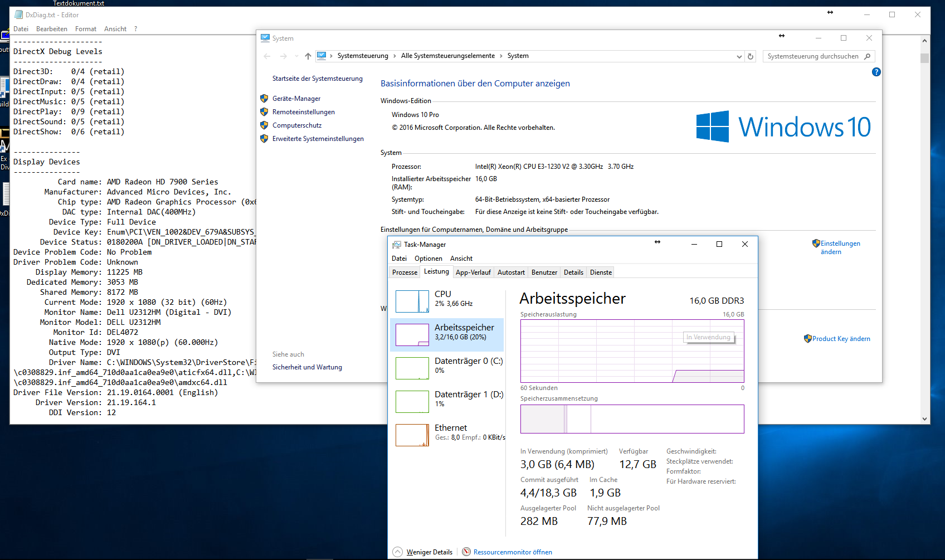Click the Task-Manager title bar icon
This screenshot has height=560, width=945.
pos(397,245)
